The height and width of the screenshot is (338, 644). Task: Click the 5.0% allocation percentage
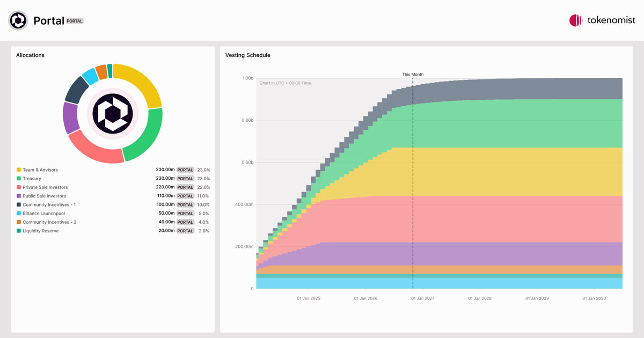pyautogui.click(x=204, y=213)
